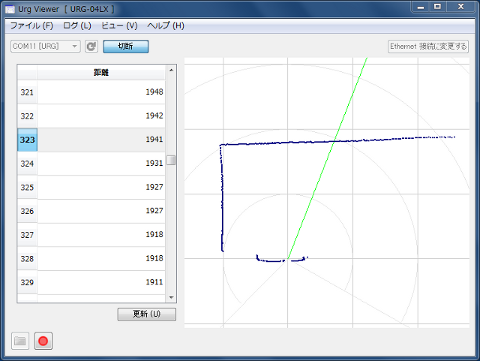Click the Urg Viewer title bar icon
This screenshot has height=361, width=480.
(10, 9)
